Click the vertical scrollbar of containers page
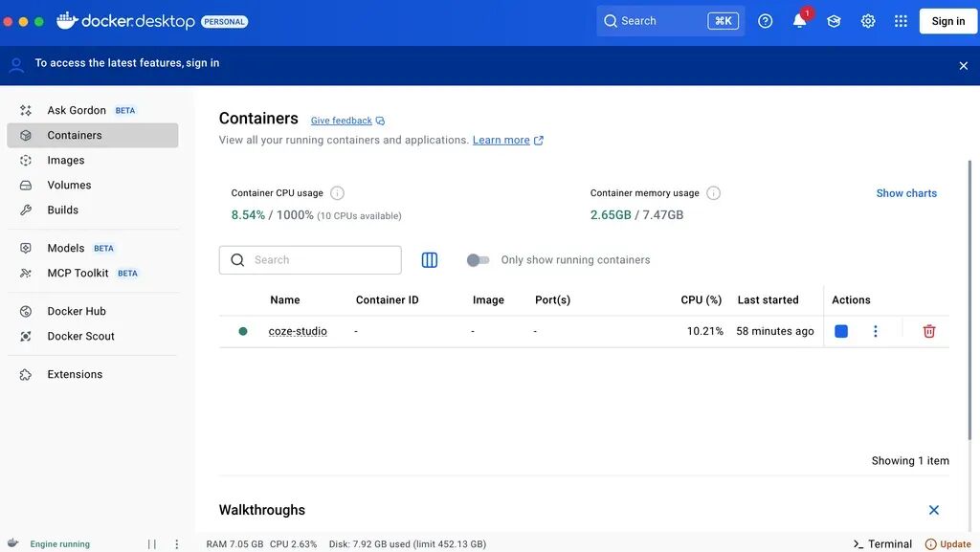 970,299
